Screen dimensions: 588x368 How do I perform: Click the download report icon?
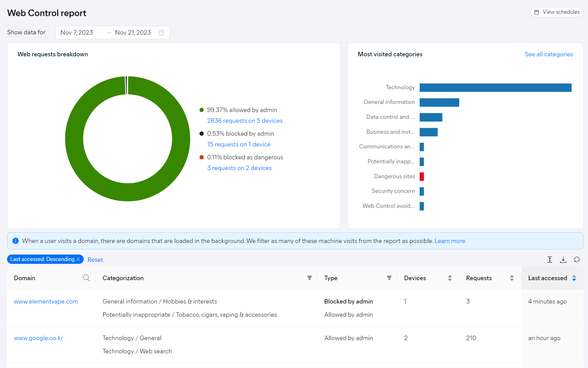pyautogui.click(x=563, y=260)
